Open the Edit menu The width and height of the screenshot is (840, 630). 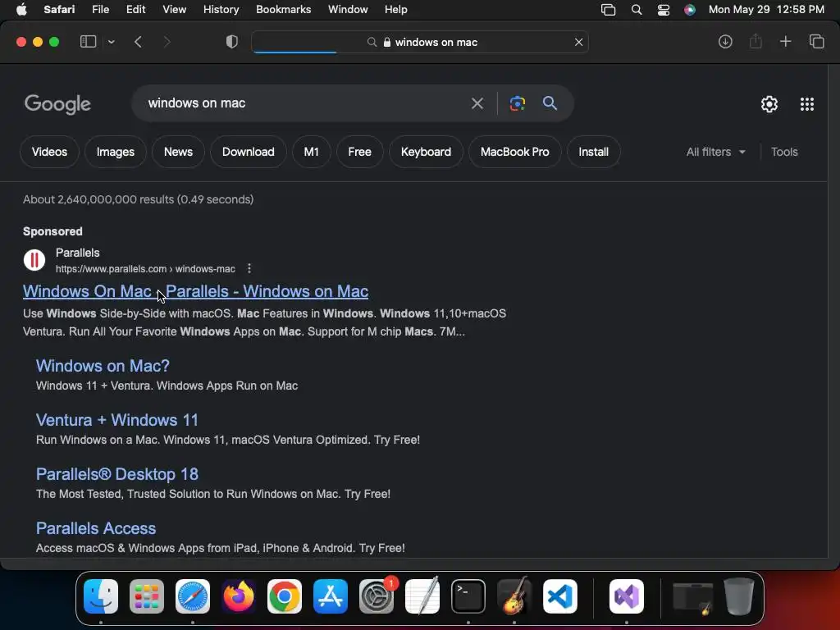pos(135,10)
